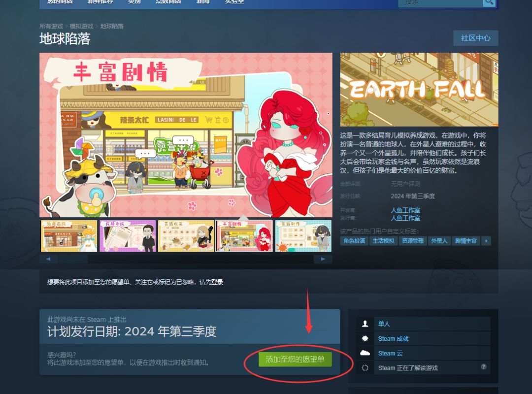Click the 资源管理 tag
532x394 pixels.
tap(413, 241)
